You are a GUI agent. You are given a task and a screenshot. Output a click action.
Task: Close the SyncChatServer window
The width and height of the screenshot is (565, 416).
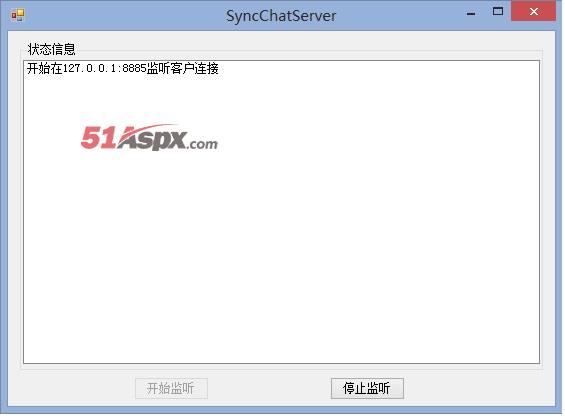[534, 12]
